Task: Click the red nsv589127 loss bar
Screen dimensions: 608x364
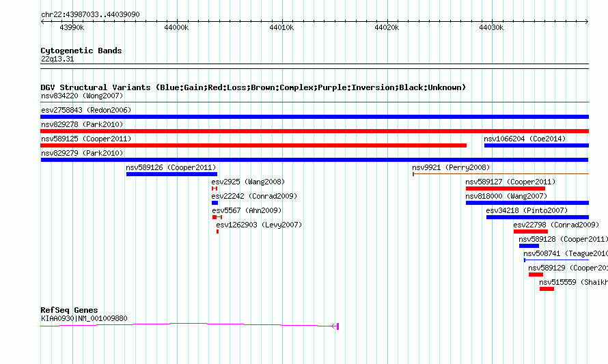Action: coord(506,188)
